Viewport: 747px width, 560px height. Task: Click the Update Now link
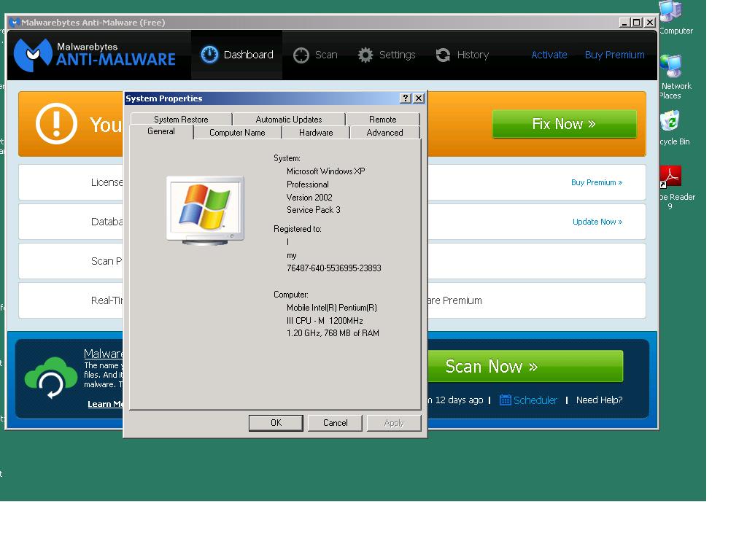[597, 222]
